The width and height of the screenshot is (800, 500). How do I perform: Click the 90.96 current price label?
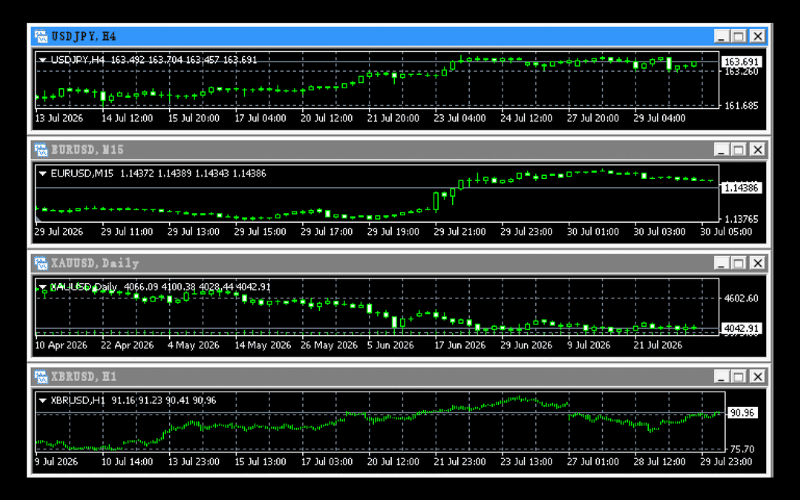[742, 413]
